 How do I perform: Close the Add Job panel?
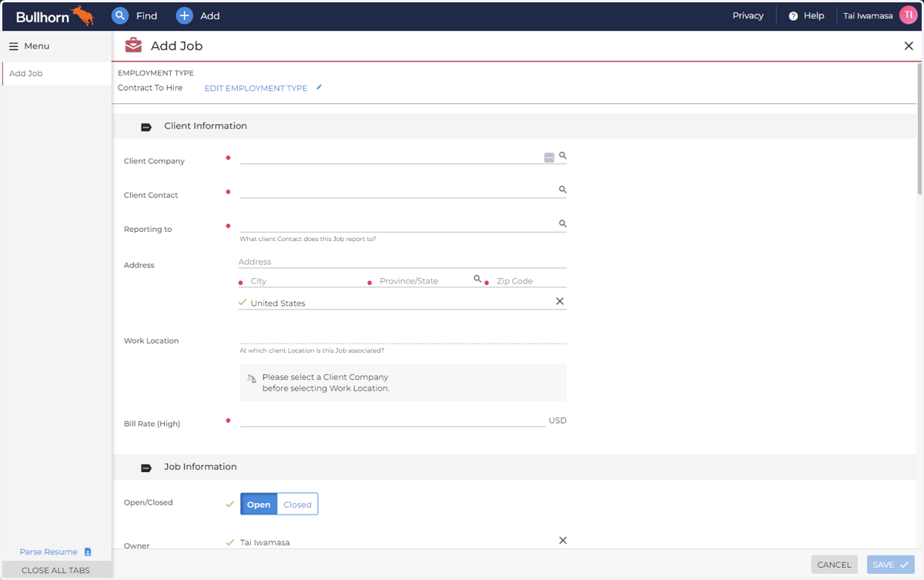[x=909, y=46]
